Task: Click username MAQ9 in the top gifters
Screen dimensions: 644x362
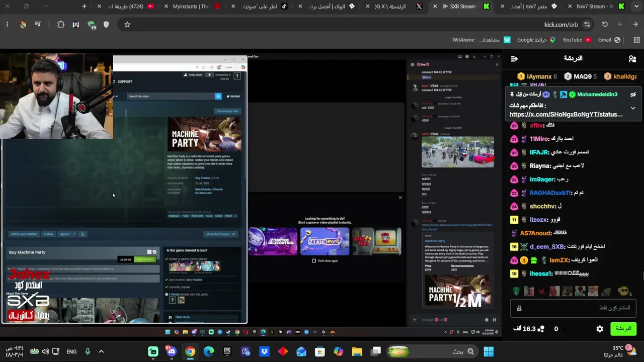Action: coord(583,76)
